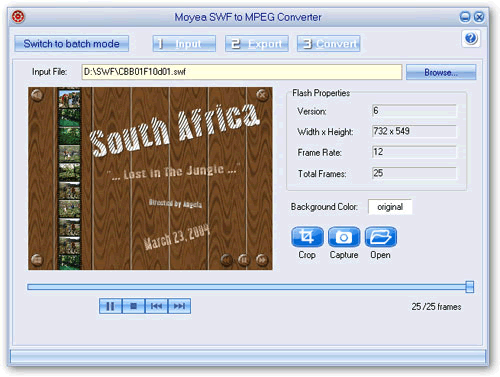Click the forward button inside the flash preview

(262, 259)
